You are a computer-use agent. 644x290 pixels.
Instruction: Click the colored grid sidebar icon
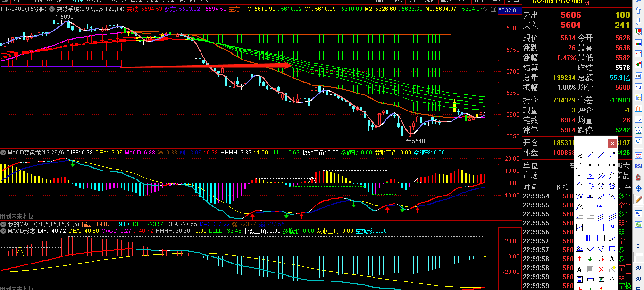(x=638, y=43)
